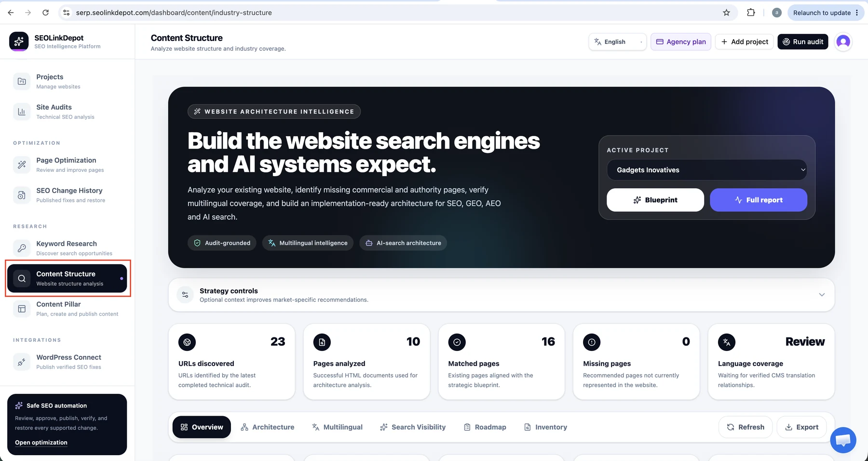Switch to the Overview tab
Screen dimensions: 868x461
(202, 427)
